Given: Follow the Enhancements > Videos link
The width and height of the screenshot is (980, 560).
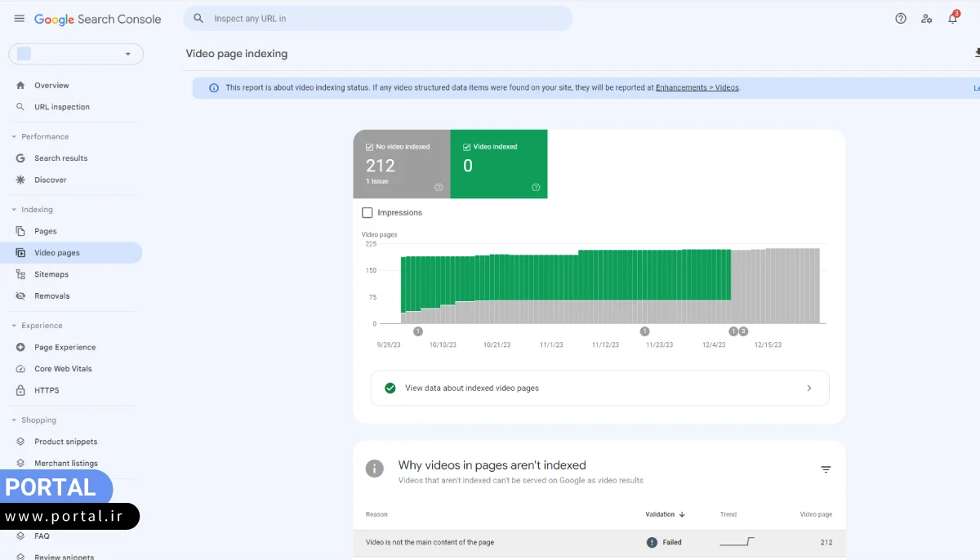Looking at the screenshot, I should 697,87.
